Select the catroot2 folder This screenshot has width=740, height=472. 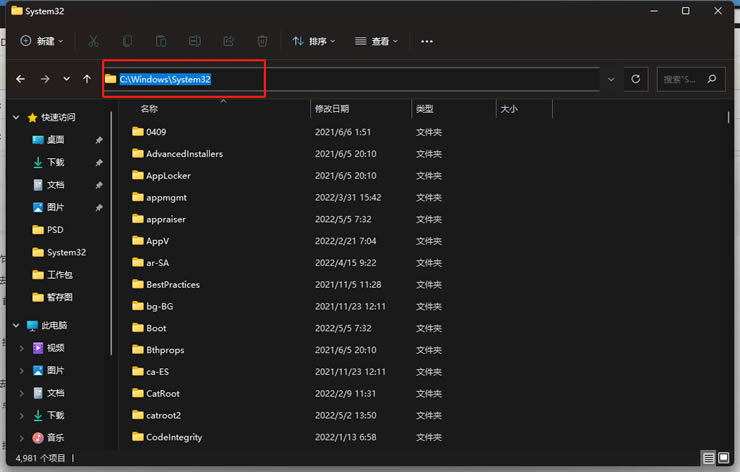(157, 415)
